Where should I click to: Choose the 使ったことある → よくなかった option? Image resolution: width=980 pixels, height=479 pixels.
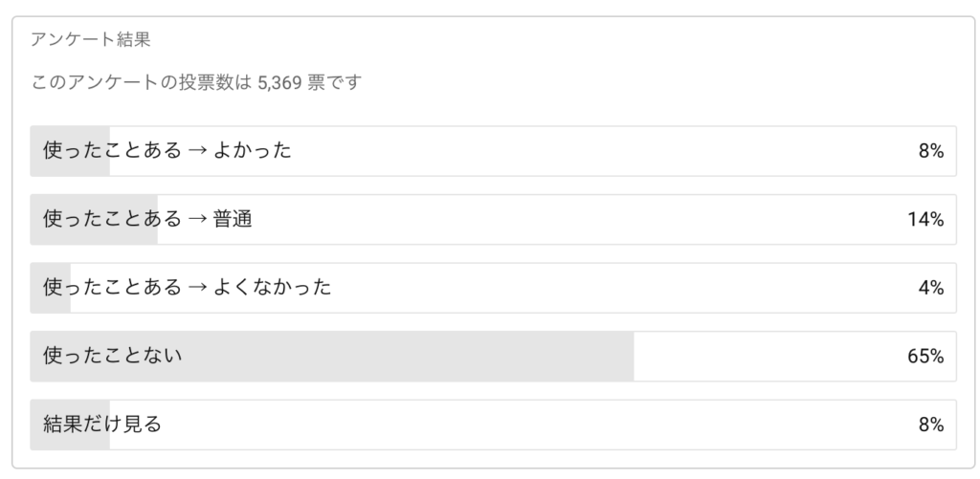[493, 288]
